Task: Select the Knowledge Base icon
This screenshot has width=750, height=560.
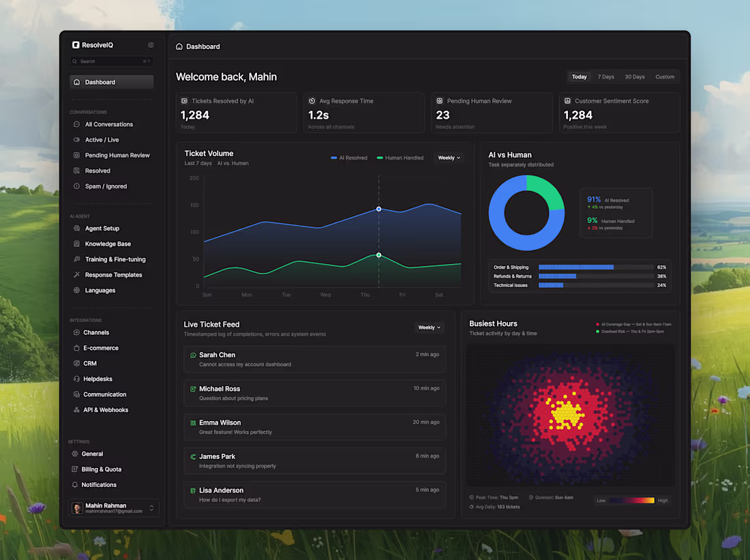Action: coord(78,244)
